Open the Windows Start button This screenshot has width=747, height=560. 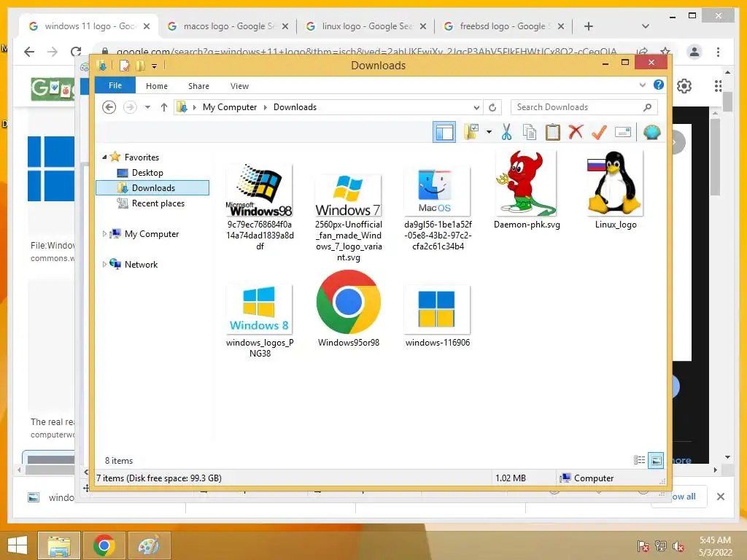(x=18, y=545)
